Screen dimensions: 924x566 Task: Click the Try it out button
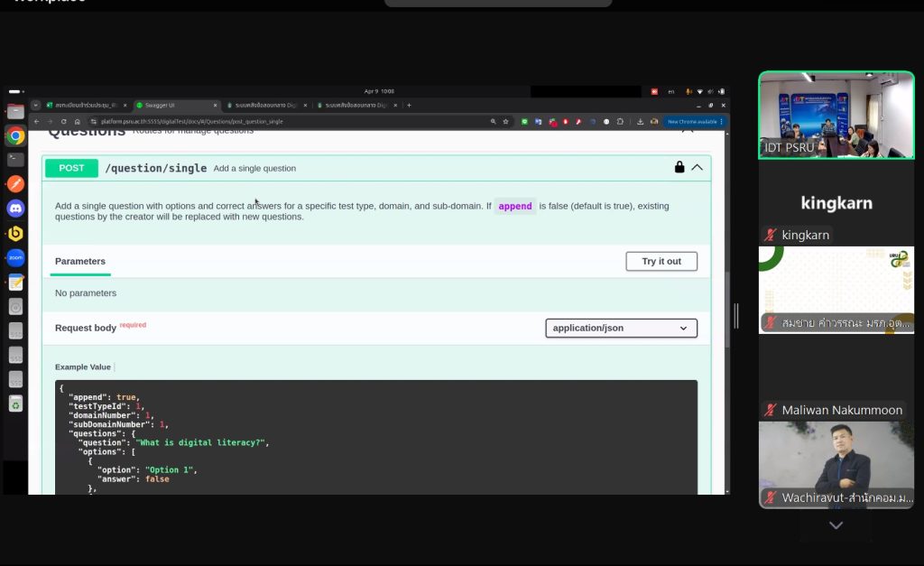pyautogui.click(x=661, y=261)
